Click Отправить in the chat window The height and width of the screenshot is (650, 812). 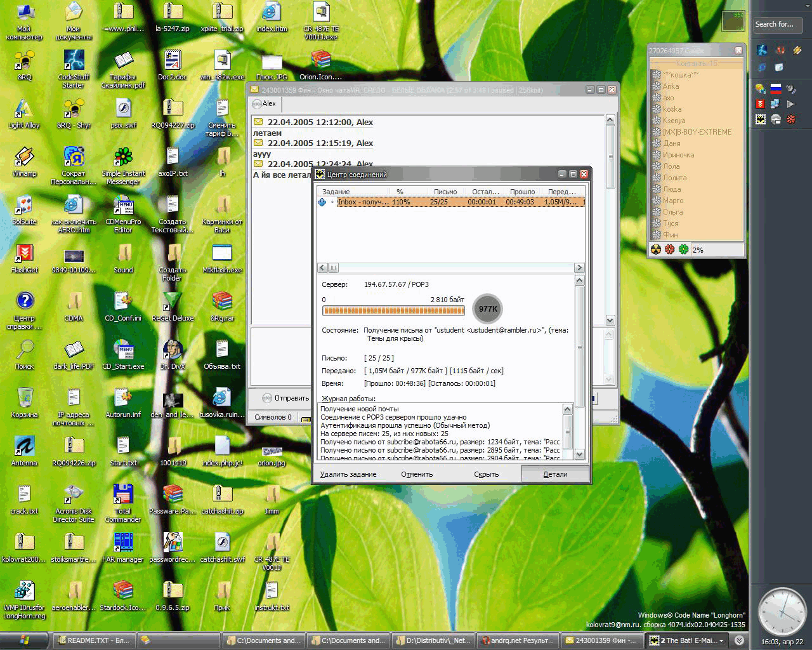click(285, 398)
